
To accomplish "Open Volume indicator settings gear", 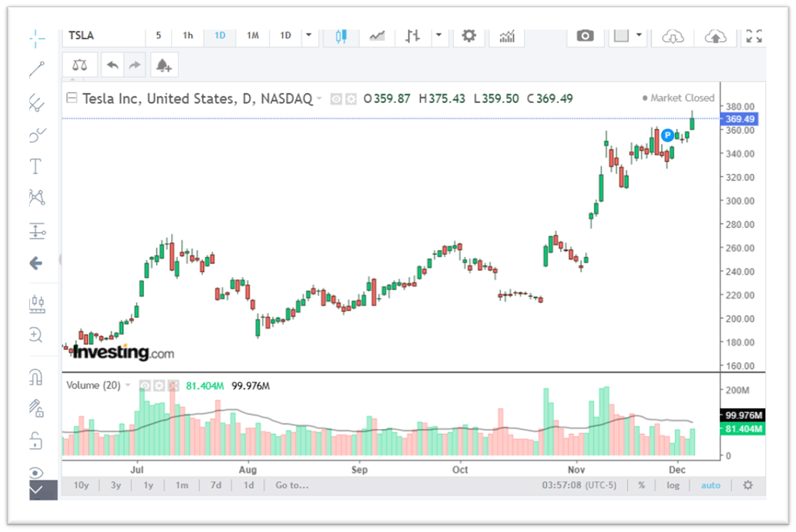I will tap(159, 386).
